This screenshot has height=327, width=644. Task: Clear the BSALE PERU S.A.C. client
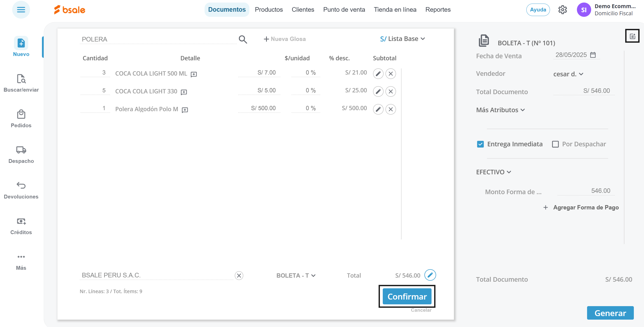[239, 276]
